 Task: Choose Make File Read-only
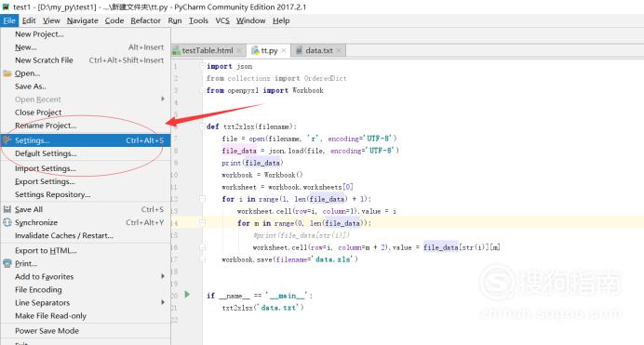coord(86,316)
